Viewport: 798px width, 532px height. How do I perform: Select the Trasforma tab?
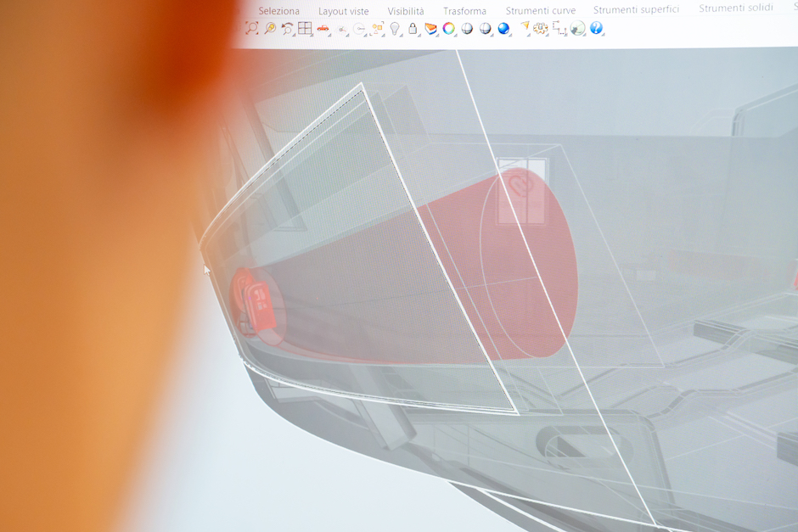(x=464, y=11)
